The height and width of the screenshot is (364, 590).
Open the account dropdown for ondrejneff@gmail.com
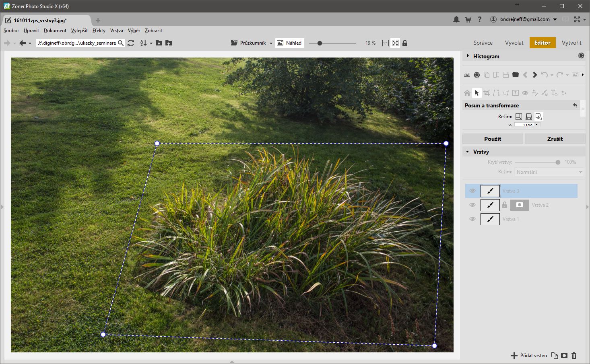(x=555, y=19)
